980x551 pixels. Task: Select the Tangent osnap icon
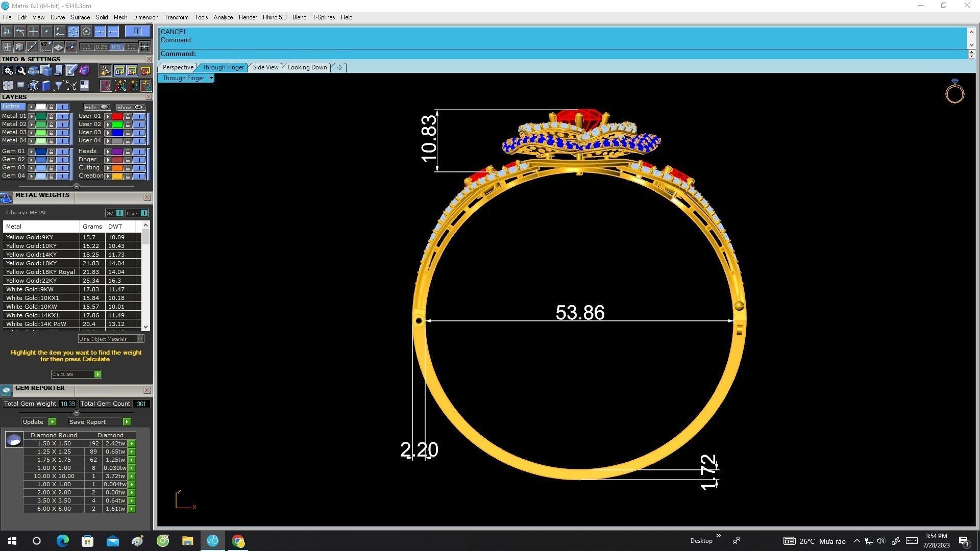20,31
